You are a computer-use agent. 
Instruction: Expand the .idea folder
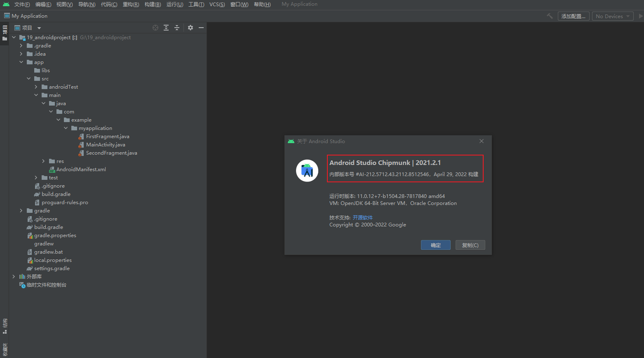coord(21,54)
